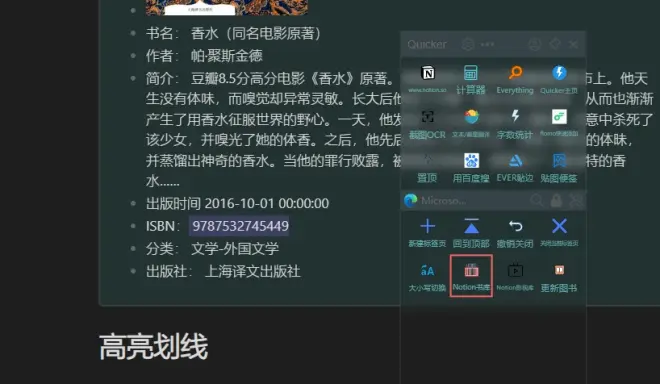
Task: Run the flomo quick add action
Action: pyautogui.click(x=559, y=124)
